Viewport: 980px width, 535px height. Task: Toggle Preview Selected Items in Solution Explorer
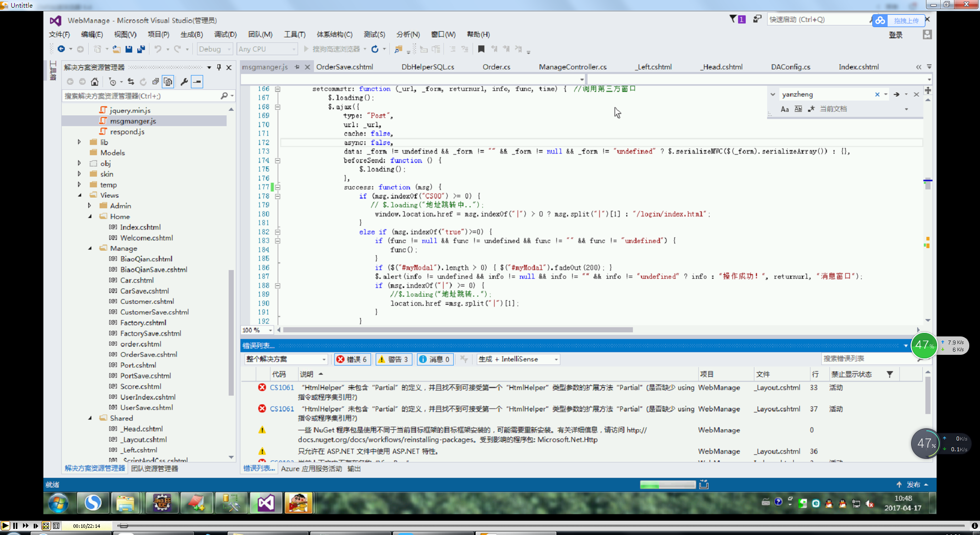(x=197, y=82)
